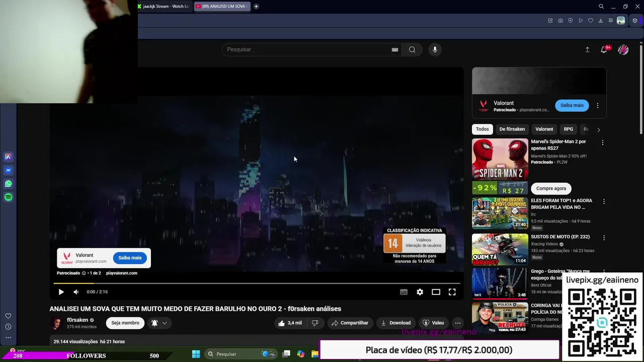Click the Seja membro button
Viewport: 644px width, 362px height.
click(125, 323)
